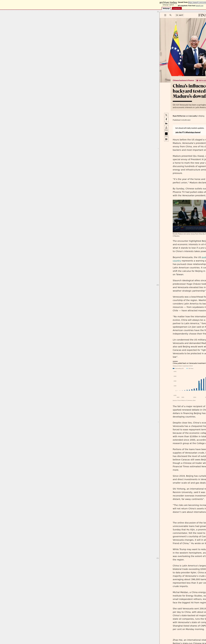Click the FT search magnifier icon
The height and width of the screenshot is (644, 206).
click(x=170, y=15)
